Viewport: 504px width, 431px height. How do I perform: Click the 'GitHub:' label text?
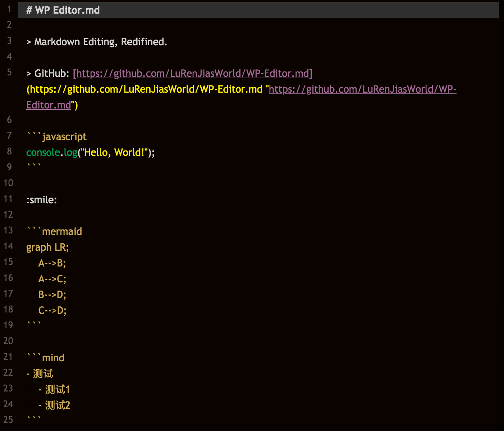coord(51,74)
